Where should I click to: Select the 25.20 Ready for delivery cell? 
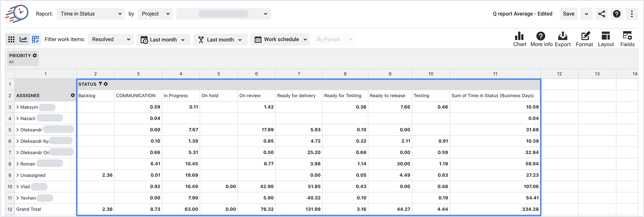(299, 152)
